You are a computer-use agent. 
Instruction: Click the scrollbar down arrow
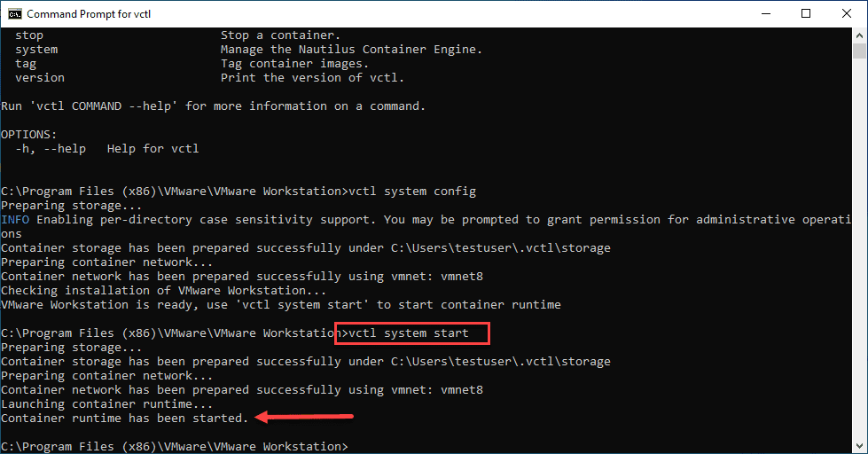(859, 446)
